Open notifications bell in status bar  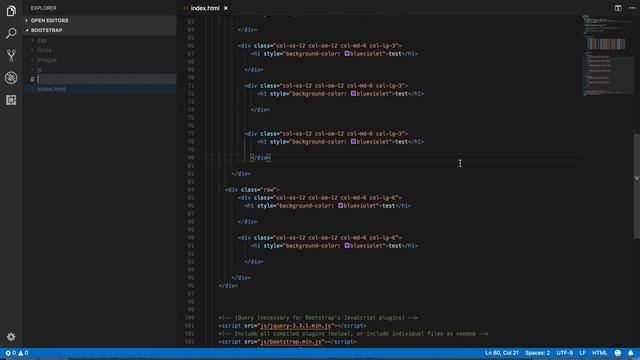(631, 353)
